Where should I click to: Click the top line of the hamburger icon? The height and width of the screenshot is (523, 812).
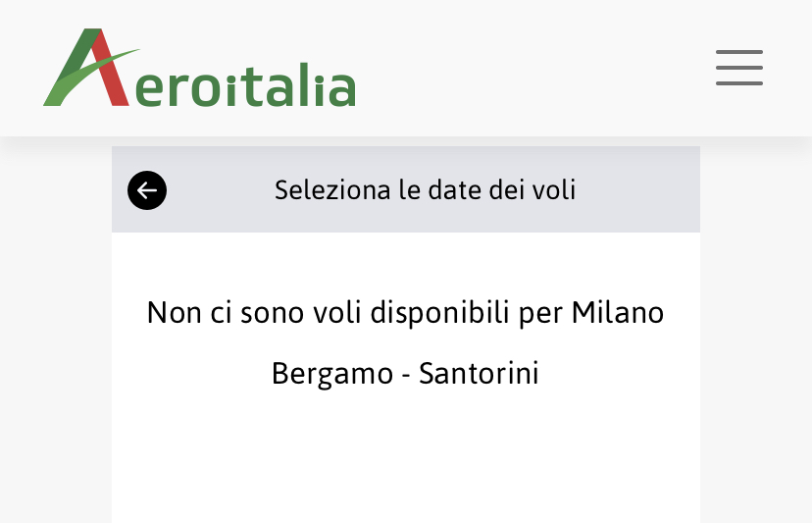click(x=738, y=52)
